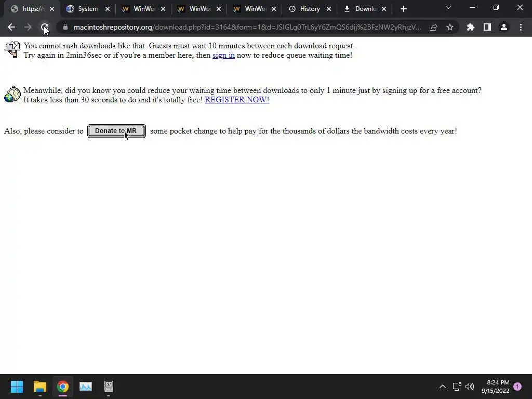Share this page via share icon
Image resolution: width=532 pixels, height=399 pixels.
tap(433, 27)
